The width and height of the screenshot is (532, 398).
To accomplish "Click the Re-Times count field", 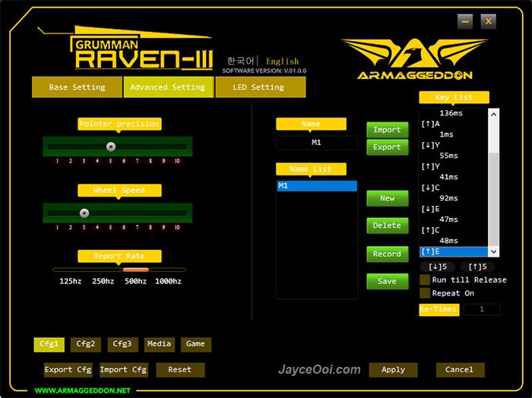I will 482,310.
